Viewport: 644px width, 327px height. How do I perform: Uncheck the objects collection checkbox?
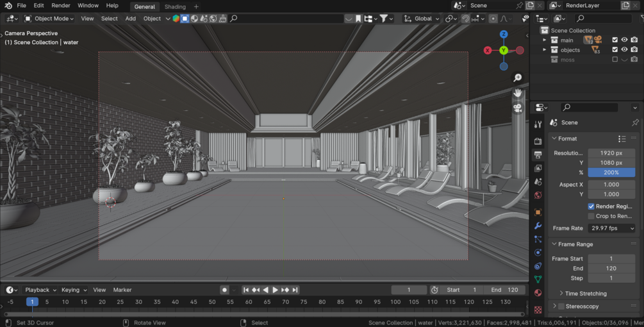point(615,50)
